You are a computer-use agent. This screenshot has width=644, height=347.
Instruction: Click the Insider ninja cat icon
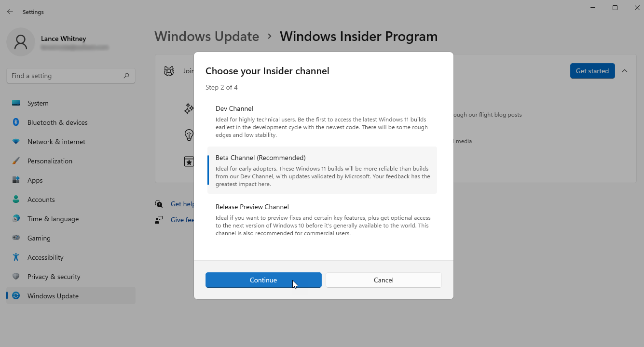pos(169,71)
